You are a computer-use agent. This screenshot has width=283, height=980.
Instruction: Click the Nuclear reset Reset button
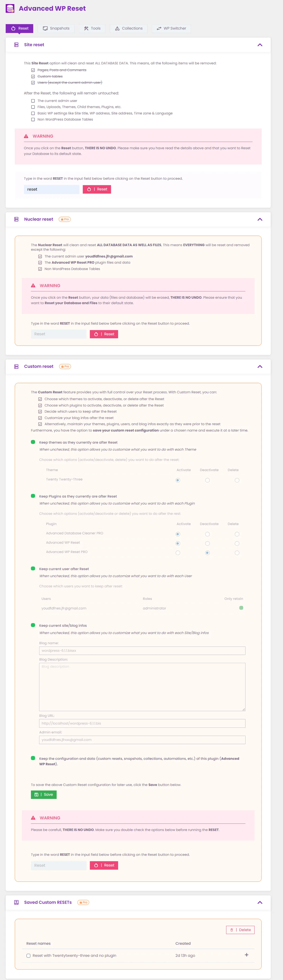104,334
